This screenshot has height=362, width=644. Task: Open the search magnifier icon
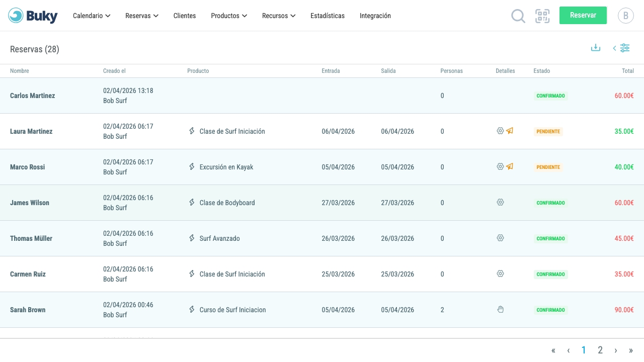[518, 16]
